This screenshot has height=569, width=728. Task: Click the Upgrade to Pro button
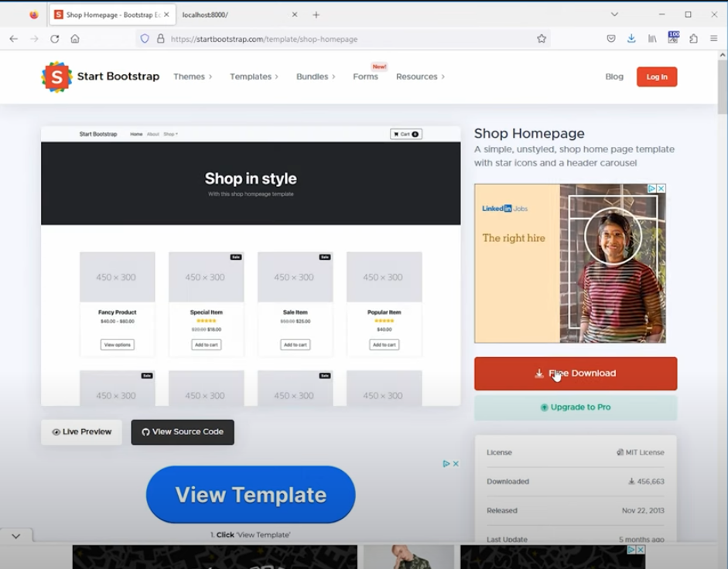tap(576, 407)
